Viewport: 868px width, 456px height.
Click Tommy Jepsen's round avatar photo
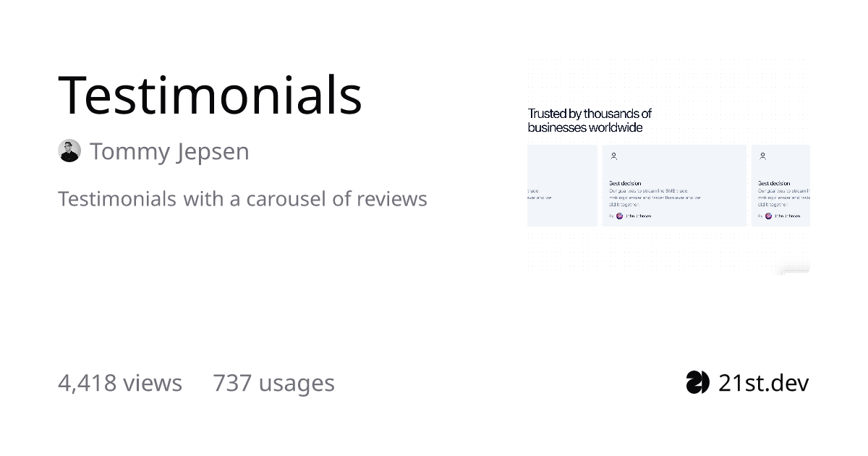(69, 151)
